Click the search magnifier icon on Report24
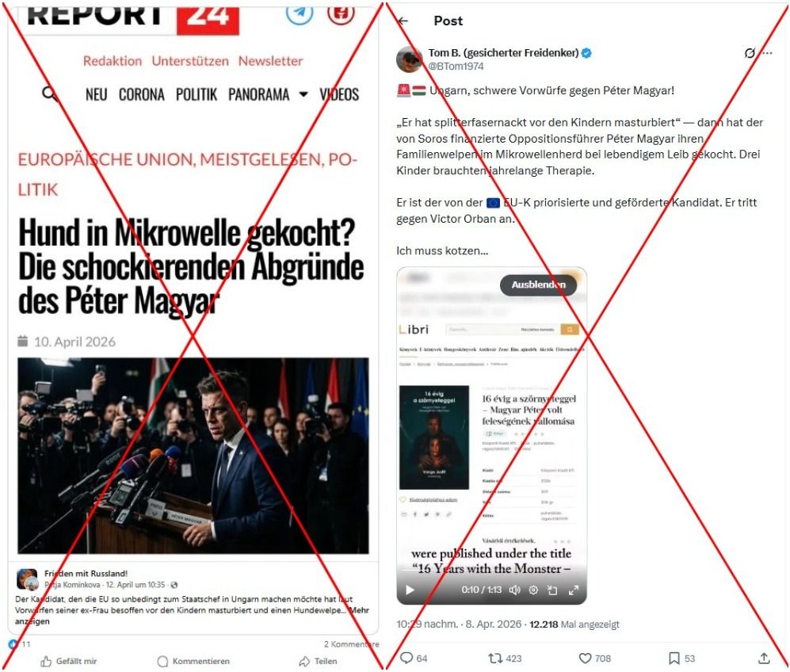 click(x=49, y=94)
